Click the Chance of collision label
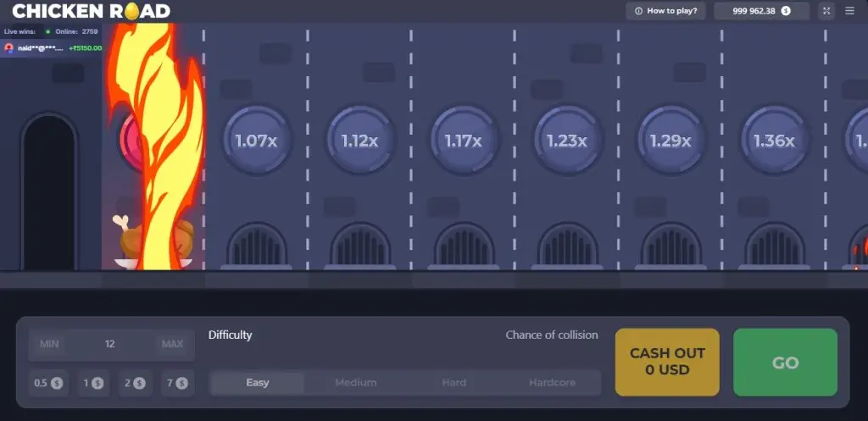This screenshot has width=868, height=421. pyautogui.click(x=552, y=335)
